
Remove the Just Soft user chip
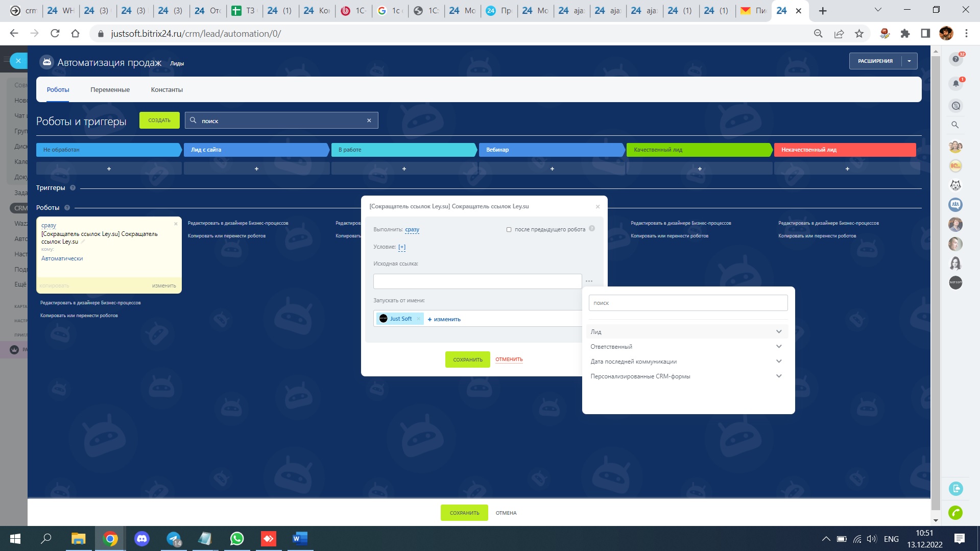(418, 319)
